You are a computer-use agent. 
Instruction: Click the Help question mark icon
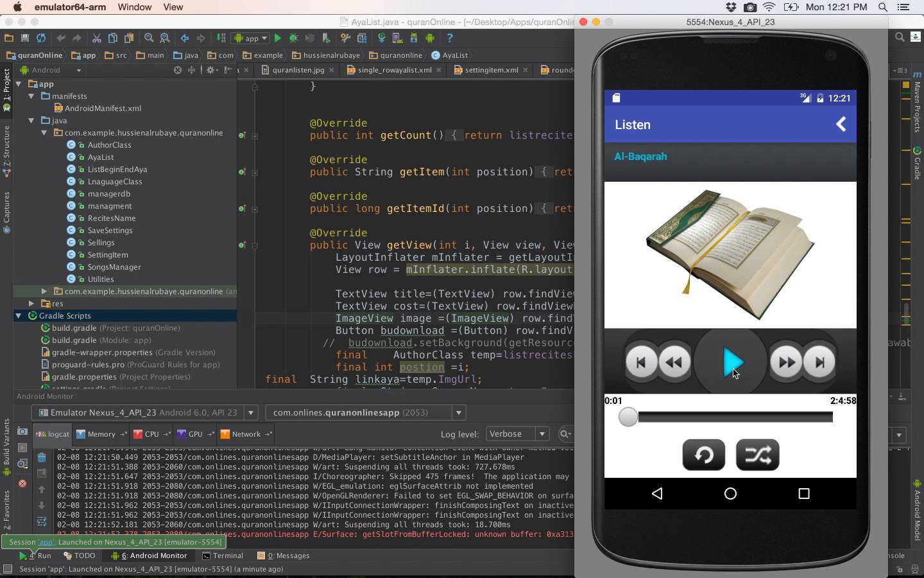tap(450, 39)
